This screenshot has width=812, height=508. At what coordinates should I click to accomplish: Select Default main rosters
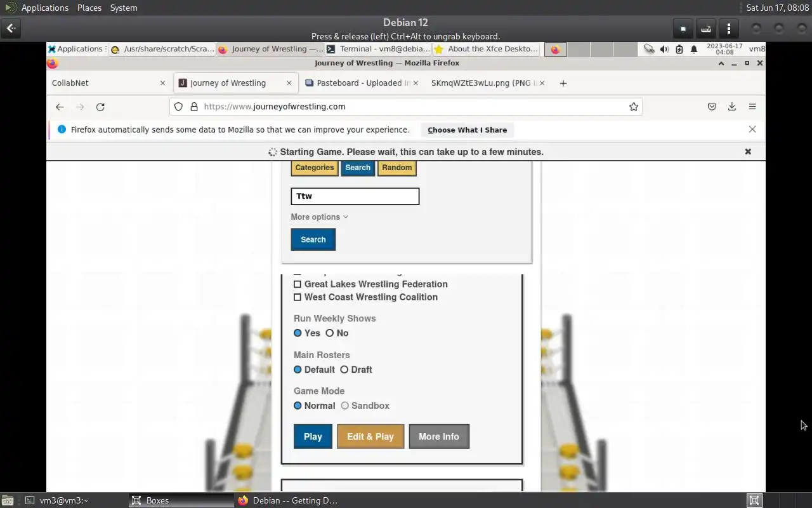298,370
